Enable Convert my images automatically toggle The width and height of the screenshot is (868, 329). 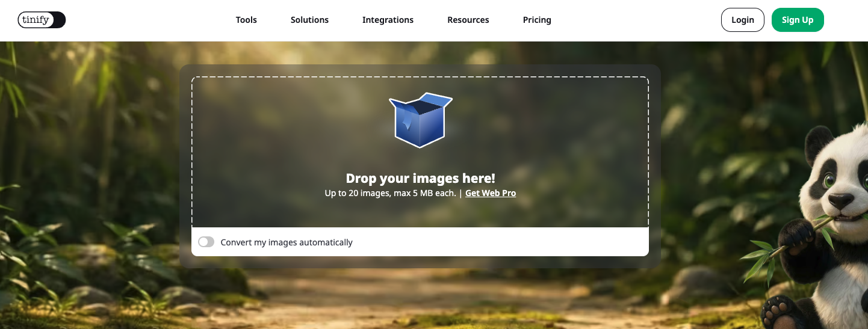pyautogui.click(x=206, y=242)
